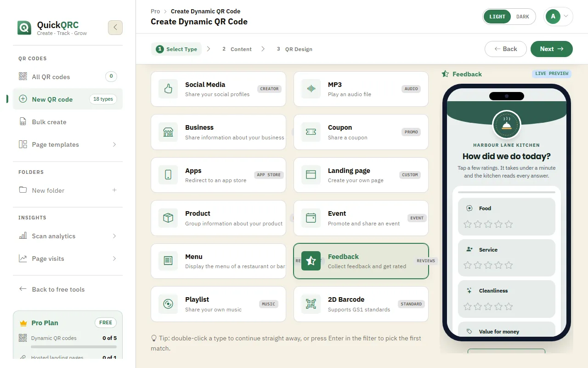
Task: Click the "18 types" badge
Action: tap(103, 99)
